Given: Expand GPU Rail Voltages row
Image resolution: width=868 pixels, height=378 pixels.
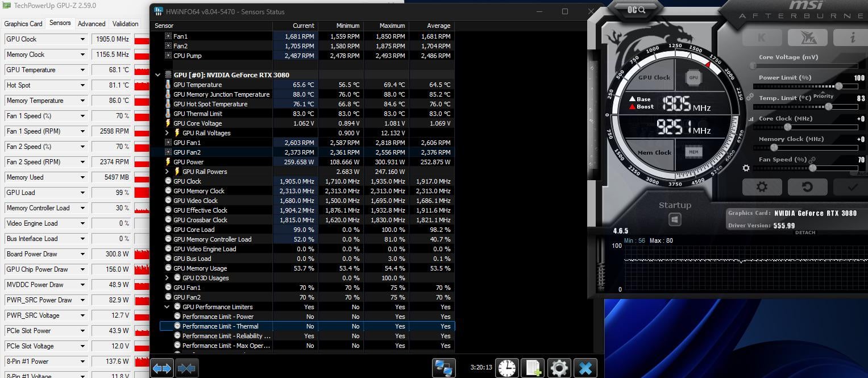Looking at the screenshot, I should click(167, 133).
